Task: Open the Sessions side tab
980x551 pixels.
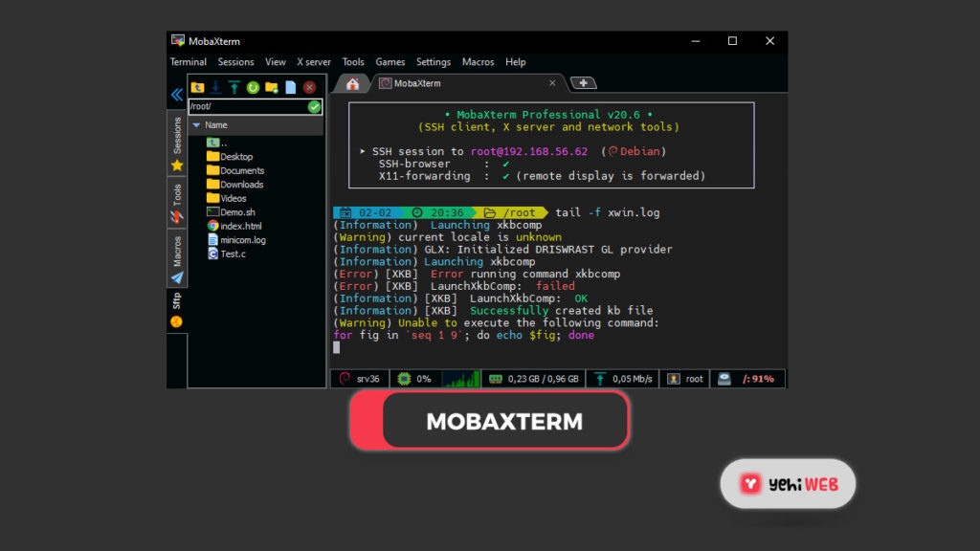Action: (x=177, y=142)
